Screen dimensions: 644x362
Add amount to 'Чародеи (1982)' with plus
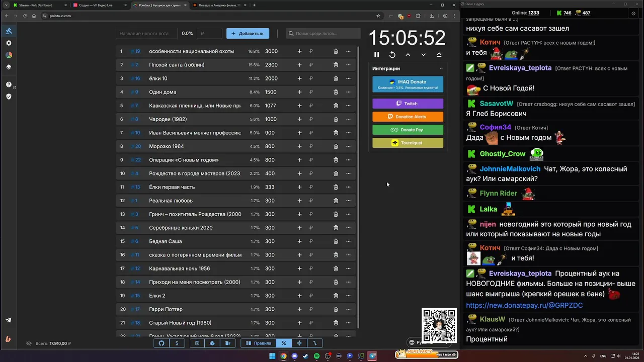coord(299,119)
